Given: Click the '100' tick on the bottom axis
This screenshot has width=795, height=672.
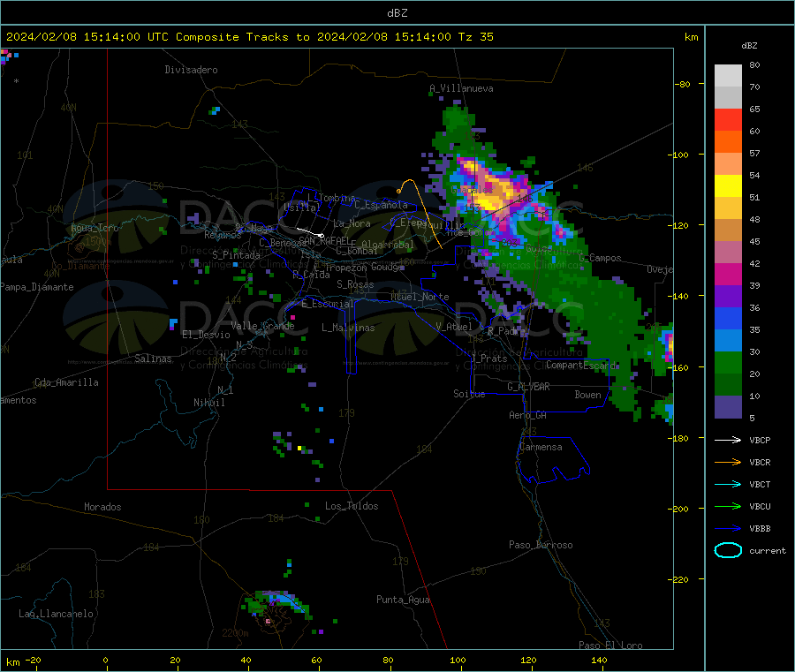Looking at the screenshot, I should [x=458, y=660].
